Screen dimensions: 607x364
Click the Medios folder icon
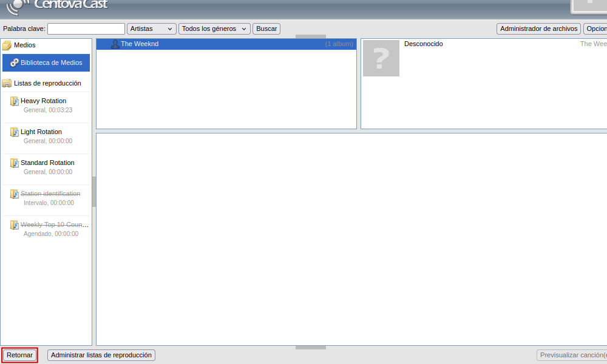(7, 45)
